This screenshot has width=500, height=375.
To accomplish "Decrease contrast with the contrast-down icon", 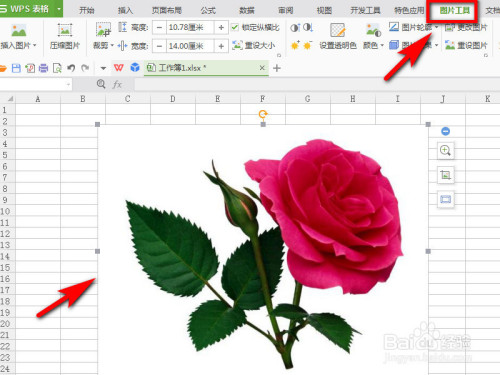I will point(308,27).
